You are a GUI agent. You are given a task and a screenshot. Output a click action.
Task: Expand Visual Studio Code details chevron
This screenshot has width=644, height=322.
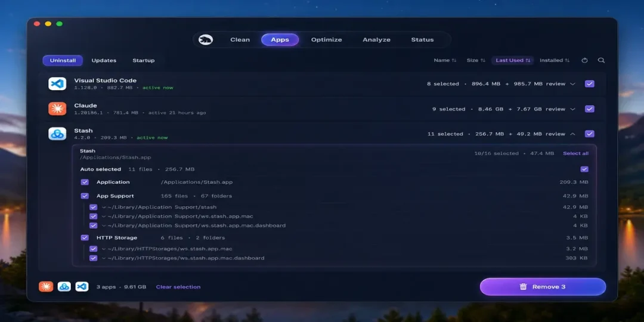(x=572, y=84)
